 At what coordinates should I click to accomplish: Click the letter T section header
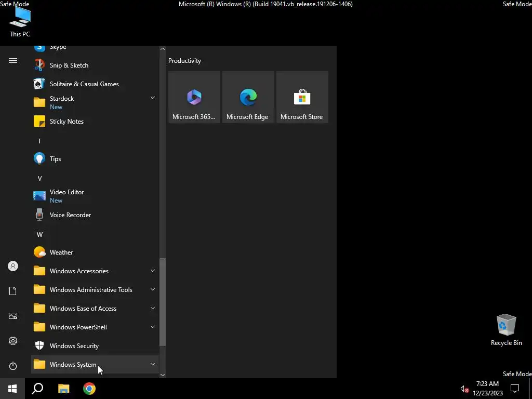[39, 141]
